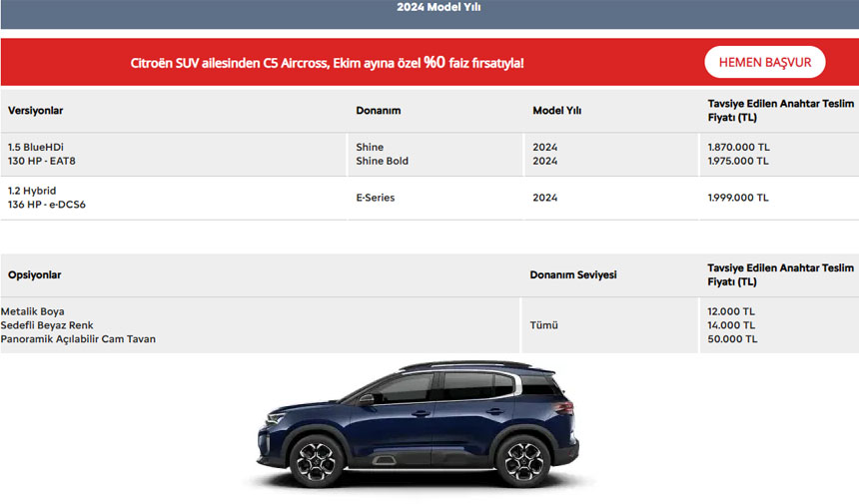Click the 1.975.000 TL price

click(x=738, y=161)
